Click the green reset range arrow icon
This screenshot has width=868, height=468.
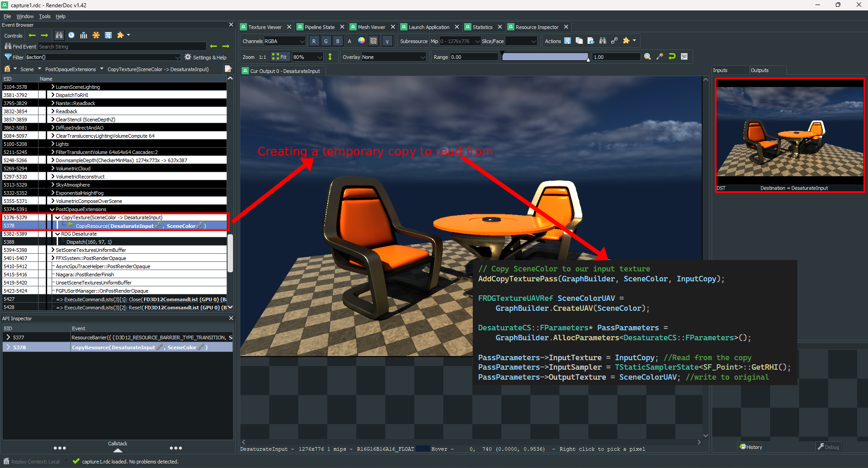(x=672, y=57)
